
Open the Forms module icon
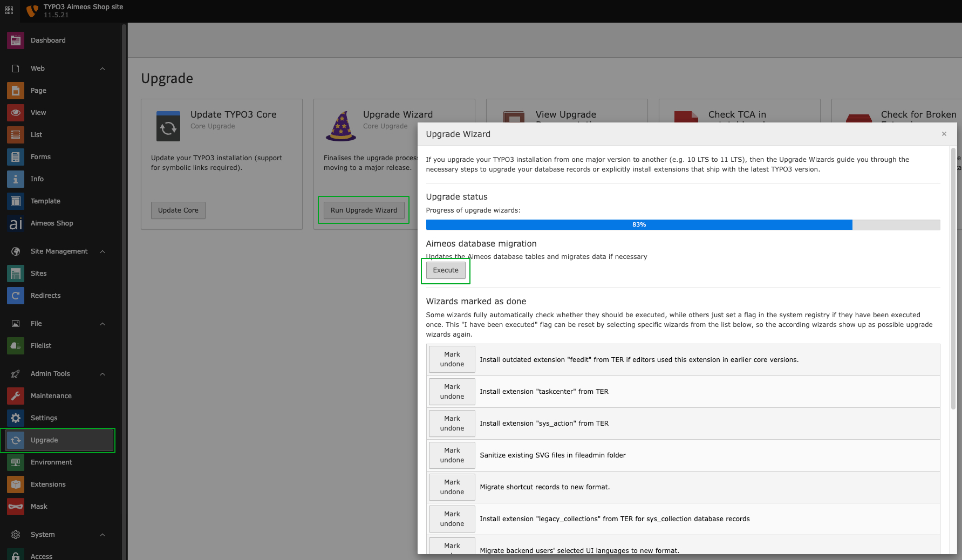16,157
